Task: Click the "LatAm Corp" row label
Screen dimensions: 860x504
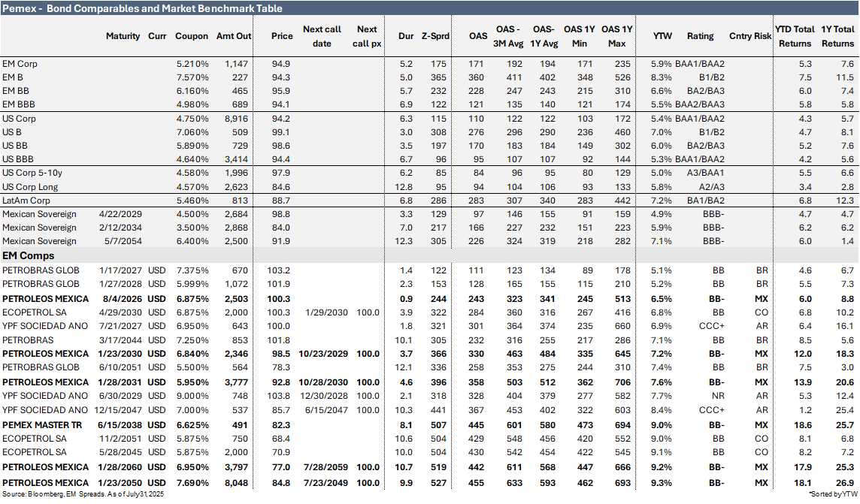Action: (26, 201)
